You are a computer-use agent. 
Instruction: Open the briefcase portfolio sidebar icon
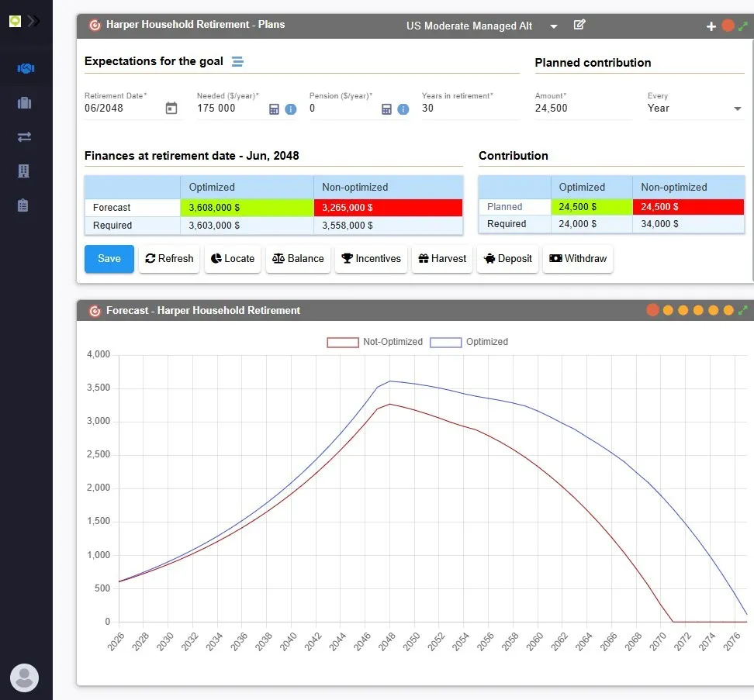click(24, 103)
